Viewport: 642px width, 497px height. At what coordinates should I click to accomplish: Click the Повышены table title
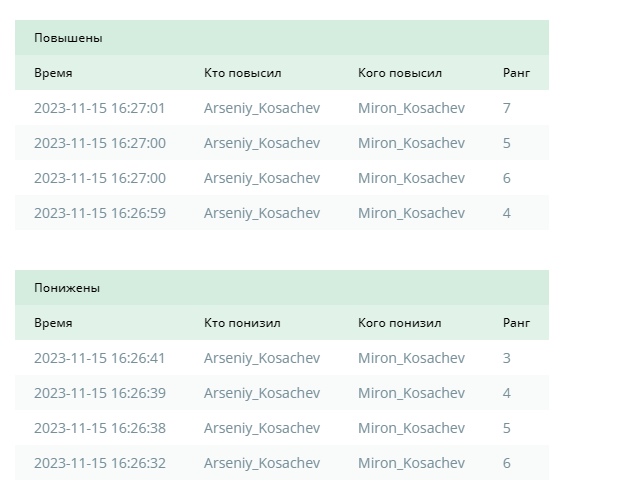click(x=68, y=38)
